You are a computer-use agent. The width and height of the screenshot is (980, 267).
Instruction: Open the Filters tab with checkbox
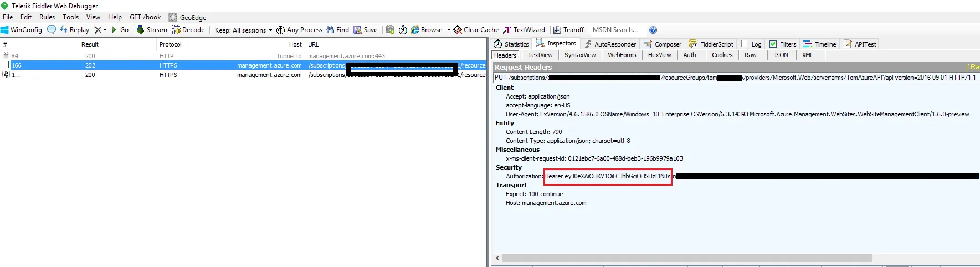pyautogui.click(x=783, y=44)
